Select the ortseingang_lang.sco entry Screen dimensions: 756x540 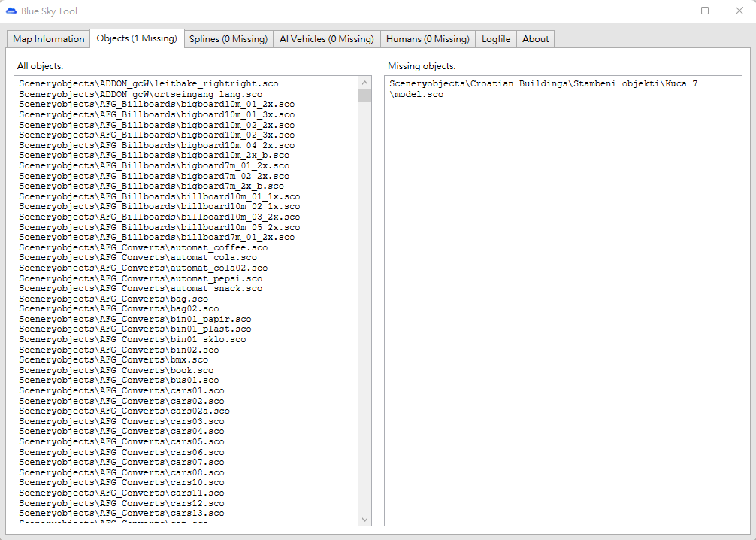point(141,95)
